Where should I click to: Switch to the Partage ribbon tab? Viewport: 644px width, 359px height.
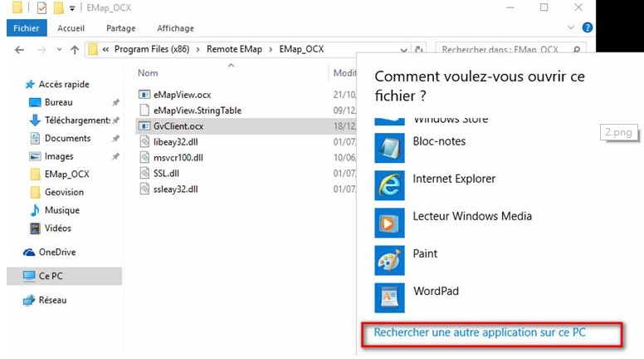pyautogui.click(x=121, y=28)
